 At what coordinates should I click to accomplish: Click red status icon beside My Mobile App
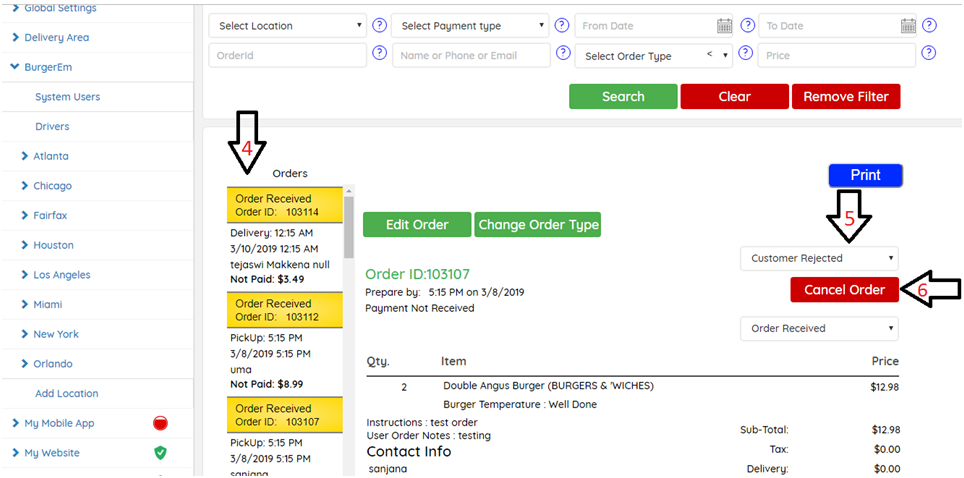click(x=160, y=423)
